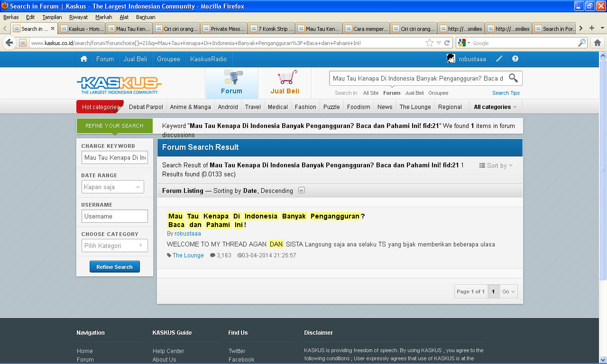Click the Firefox back arrow button

[9, 43]
